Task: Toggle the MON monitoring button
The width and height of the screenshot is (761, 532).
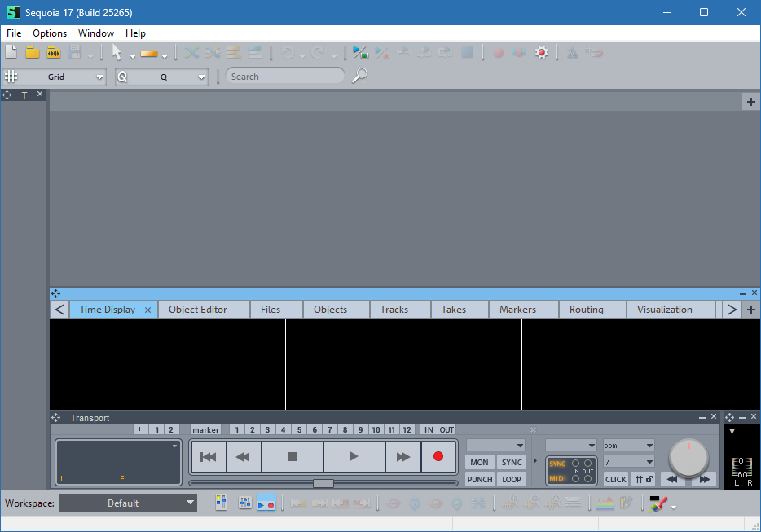Action: point(480,462)
